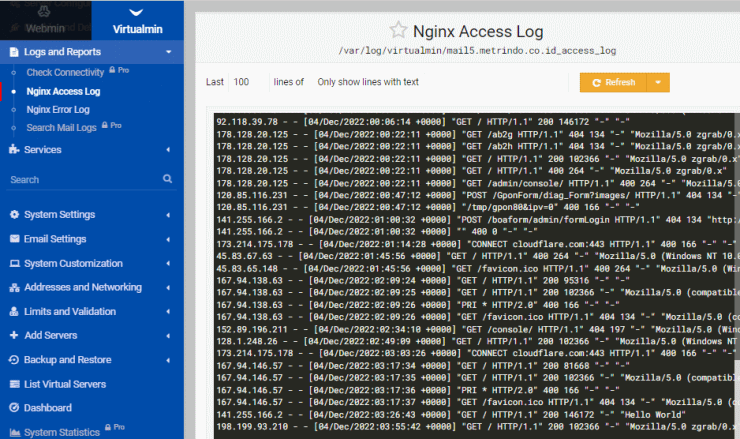Click the System Settings gear icon
Screen dimensions: 740x439
[15, 214]
